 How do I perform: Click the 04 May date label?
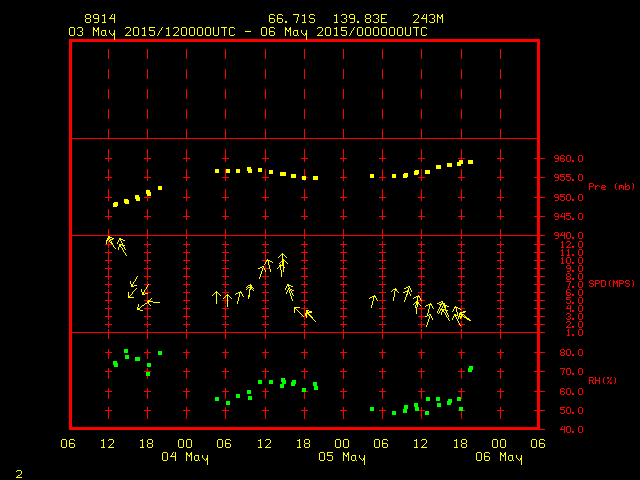[186, 457]
